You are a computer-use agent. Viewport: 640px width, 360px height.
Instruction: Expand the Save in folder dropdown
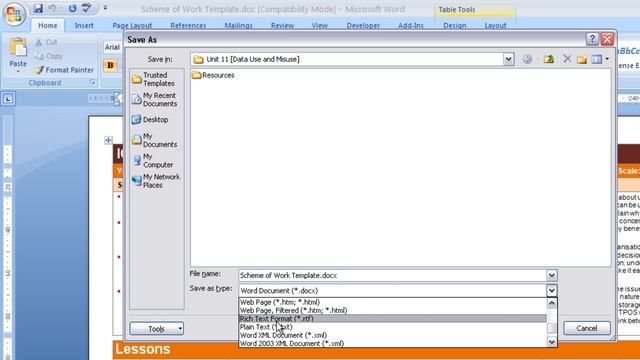pyautogui.click(x=508, y=59)
